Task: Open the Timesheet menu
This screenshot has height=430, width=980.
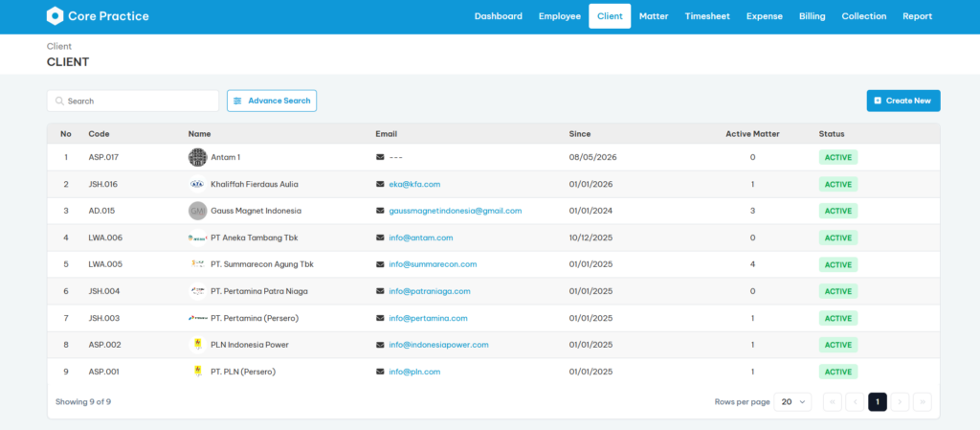Action: 707,16
